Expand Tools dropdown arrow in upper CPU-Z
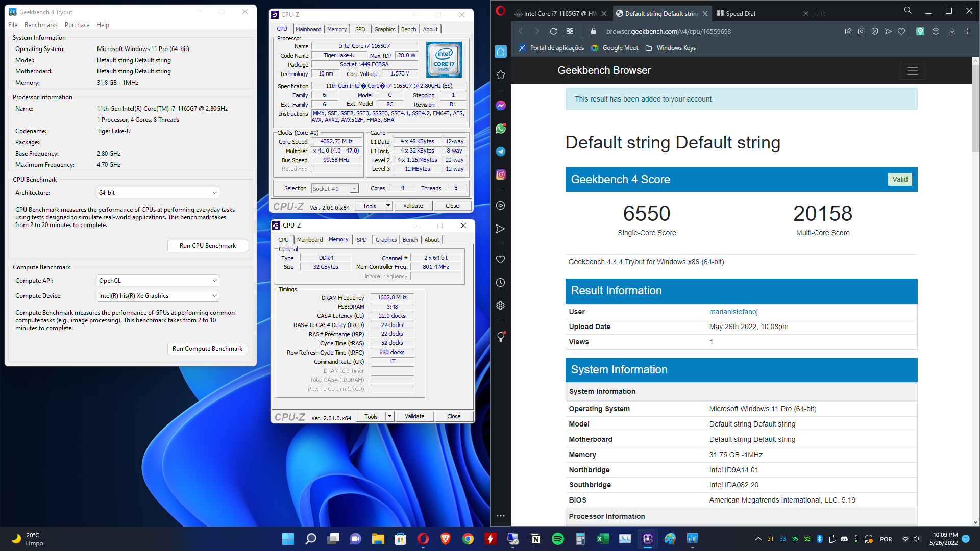Image resolution: width=980 pixels, height=551 pixels. (388, 206)
